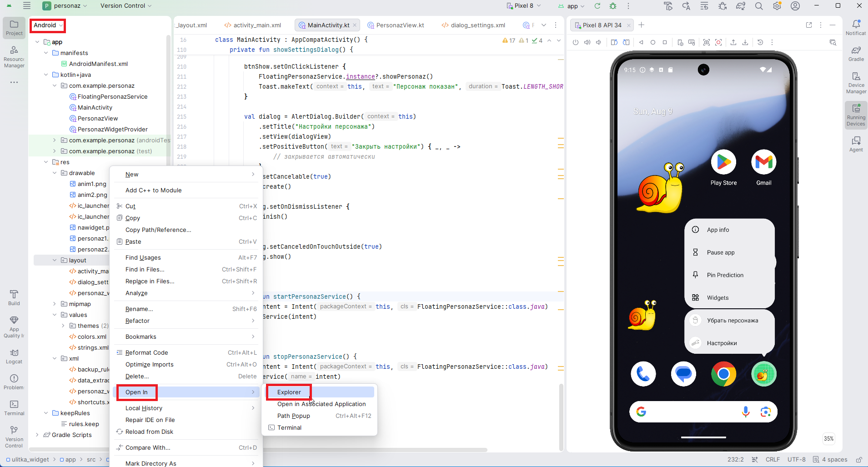Choose Explorer in the Open In submenu

click(x=320, y=392)
